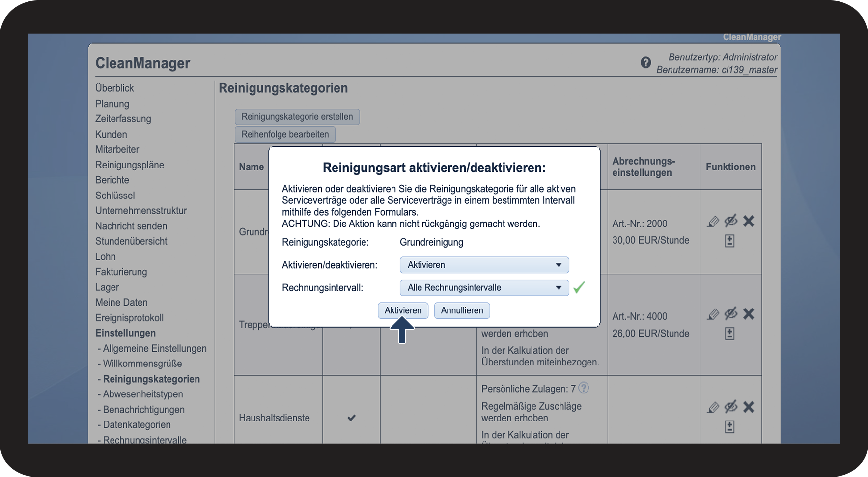This screenshot has height=477, width=868.
Task: Click pencil edit icon for Haushaltsdienste
Action: (713, 407)
